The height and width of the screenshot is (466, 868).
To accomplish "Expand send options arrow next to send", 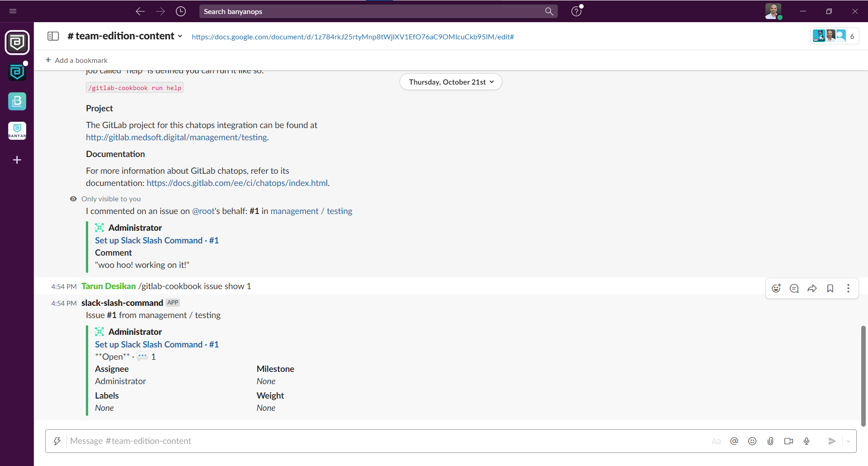I will coord(848,441).
